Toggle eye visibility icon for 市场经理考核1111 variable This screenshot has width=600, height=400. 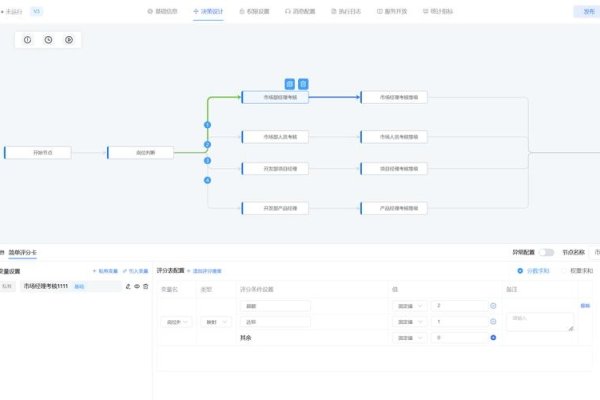coord(137,286)
